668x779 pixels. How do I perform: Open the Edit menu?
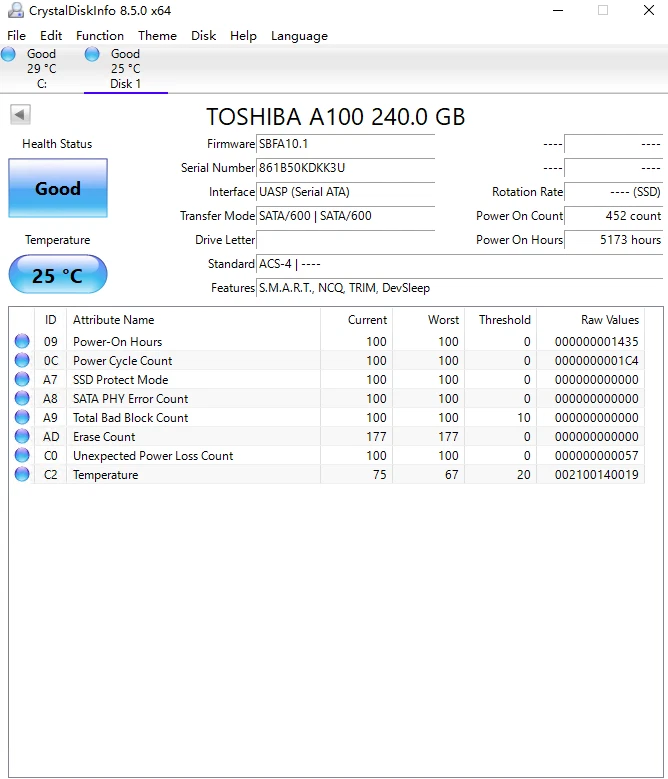[x=51, y=36]
